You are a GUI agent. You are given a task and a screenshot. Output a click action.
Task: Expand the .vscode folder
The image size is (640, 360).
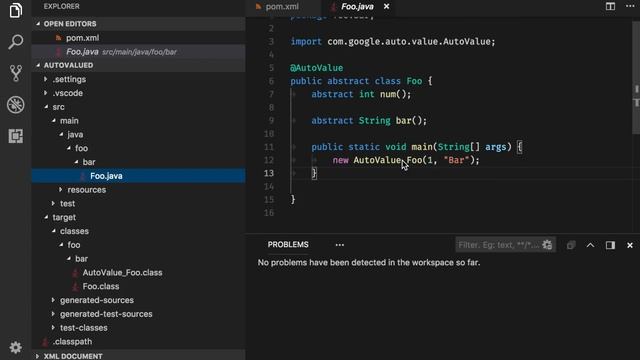(x=139, y=93)
